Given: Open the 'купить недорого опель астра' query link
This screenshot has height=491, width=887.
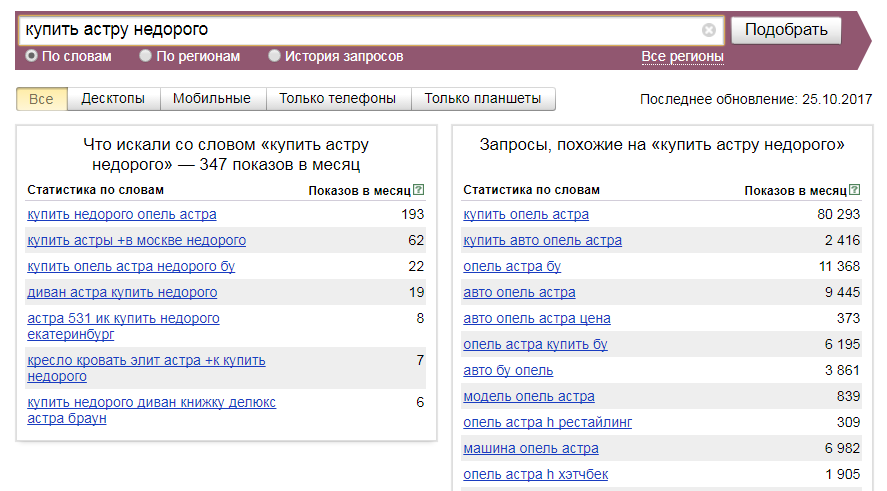Looking at the screenshot, I should (x=122, y=214).
